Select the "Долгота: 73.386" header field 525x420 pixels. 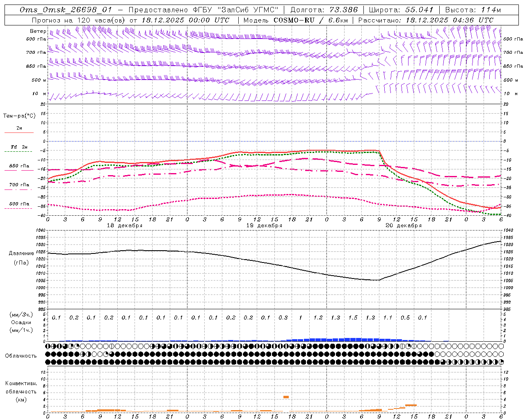324,10
